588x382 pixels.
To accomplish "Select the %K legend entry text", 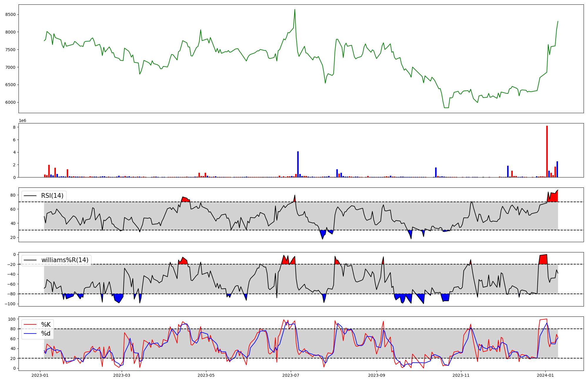I will pos(46,325).
